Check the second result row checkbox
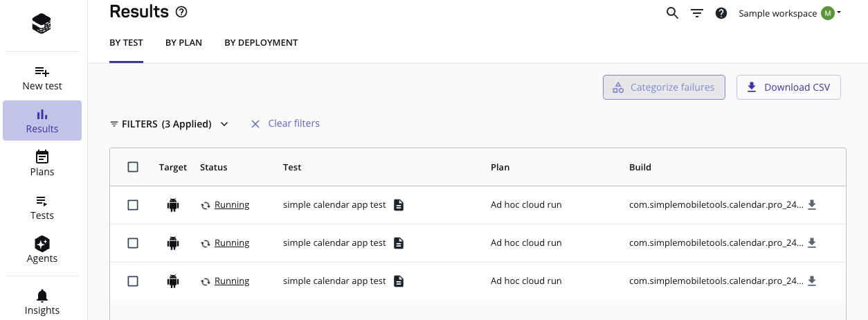 coord(133,243)
